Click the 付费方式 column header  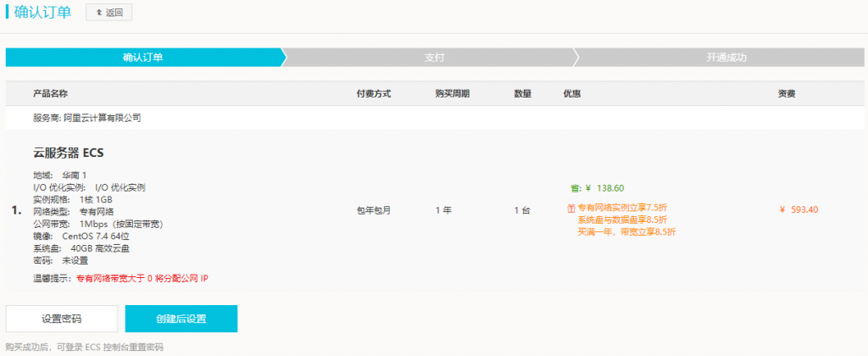pyautogui.click(x=373, y=93)
